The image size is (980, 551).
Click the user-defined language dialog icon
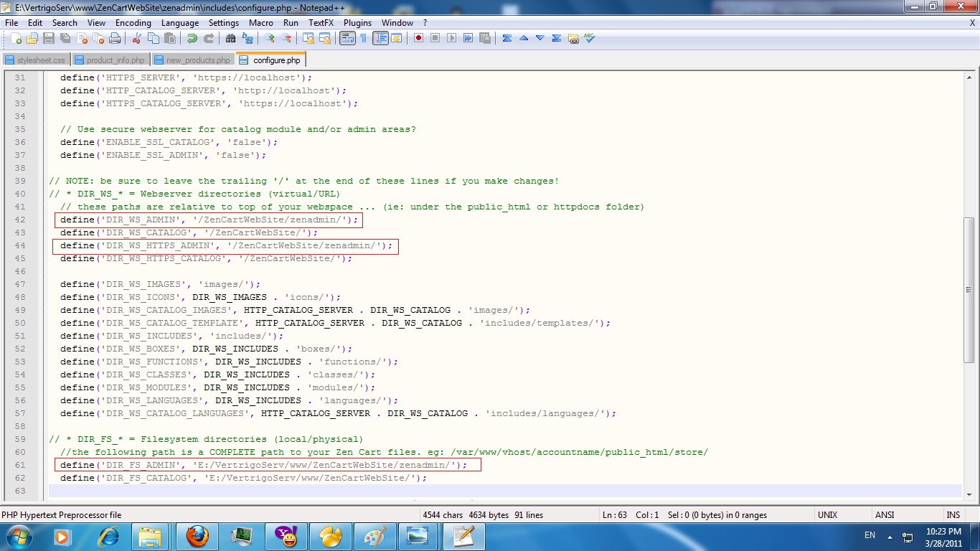[x=396, y=38]
